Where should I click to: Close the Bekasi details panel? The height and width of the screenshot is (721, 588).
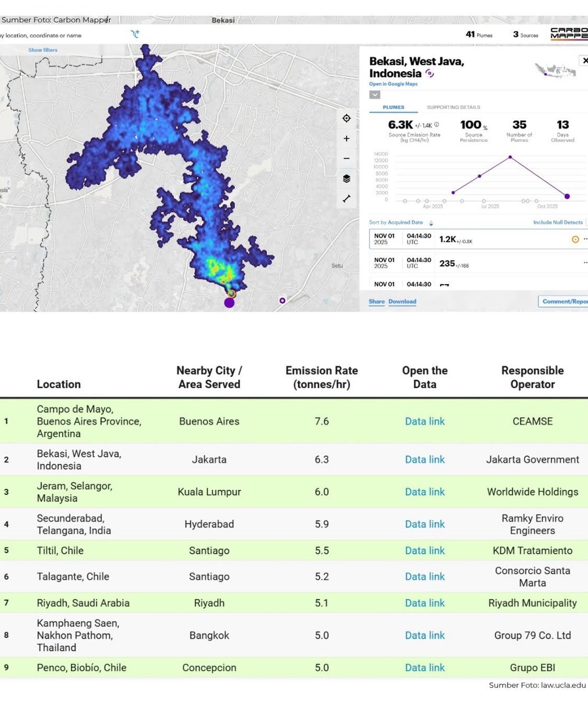(585, 61)
